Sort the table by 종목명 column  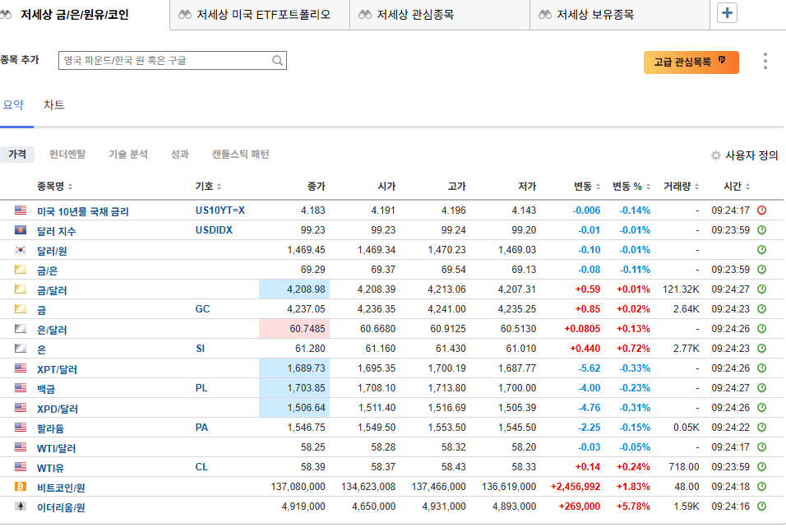(55, 187)
